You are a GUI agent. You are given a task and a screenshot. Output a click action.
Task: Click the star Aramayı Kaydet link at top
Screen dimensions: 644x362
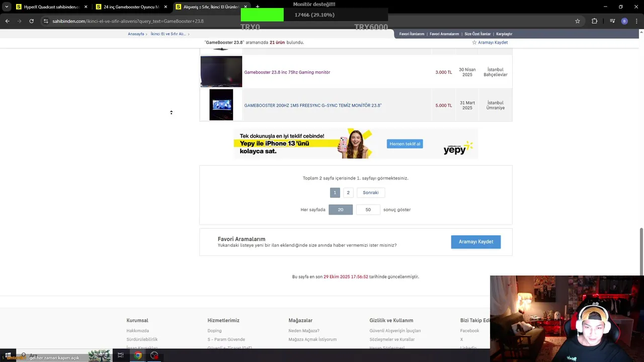click(490, 42)
